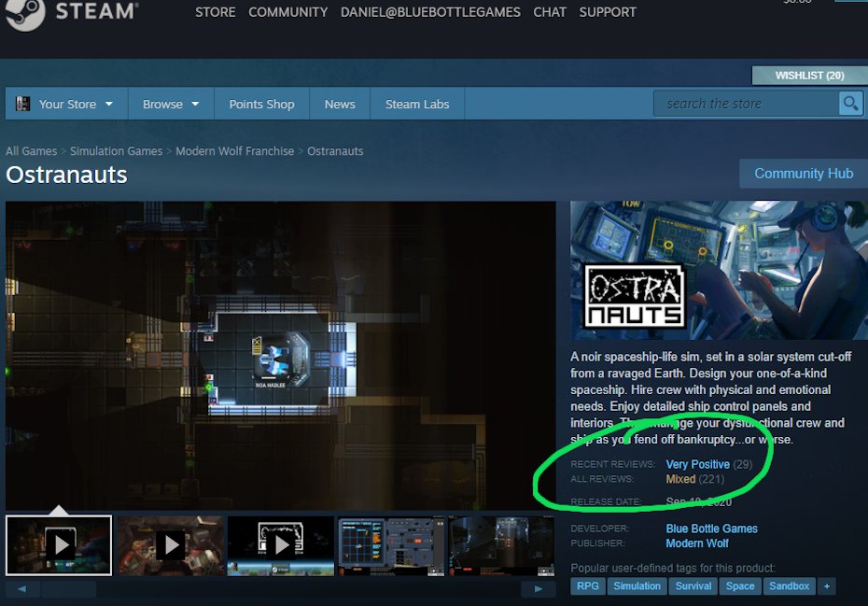Play the first video thumbnail

(59, 545)
